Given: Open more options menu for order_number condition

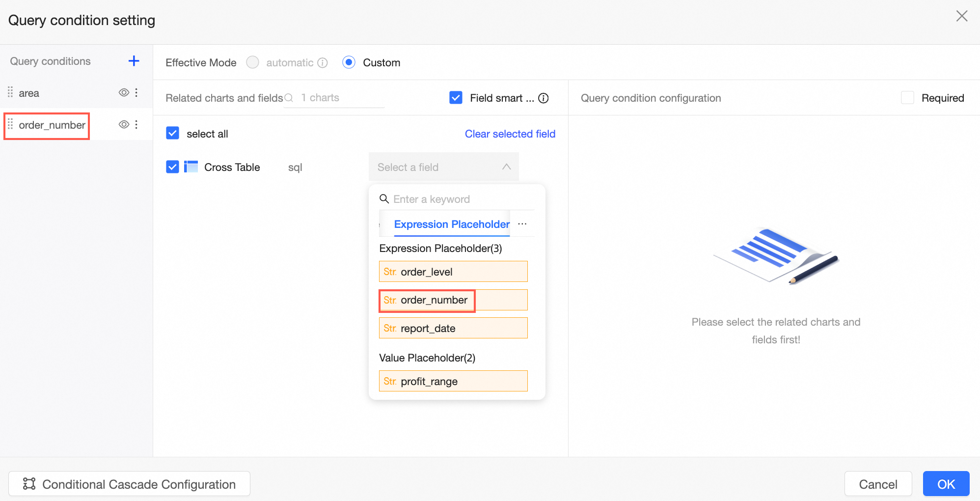Looking at the screenshot, I should coord(136,125).
